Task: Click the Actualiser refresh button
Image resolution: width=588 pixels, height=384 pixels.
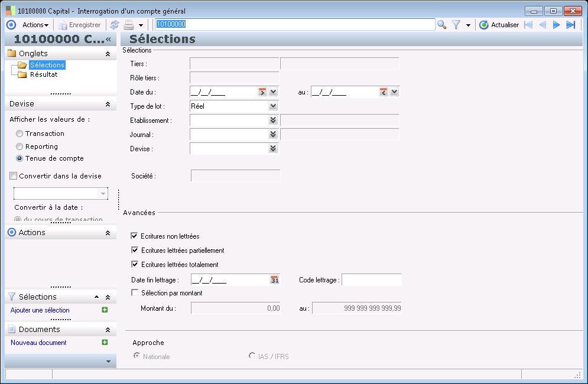Action: tap(499, 25)
